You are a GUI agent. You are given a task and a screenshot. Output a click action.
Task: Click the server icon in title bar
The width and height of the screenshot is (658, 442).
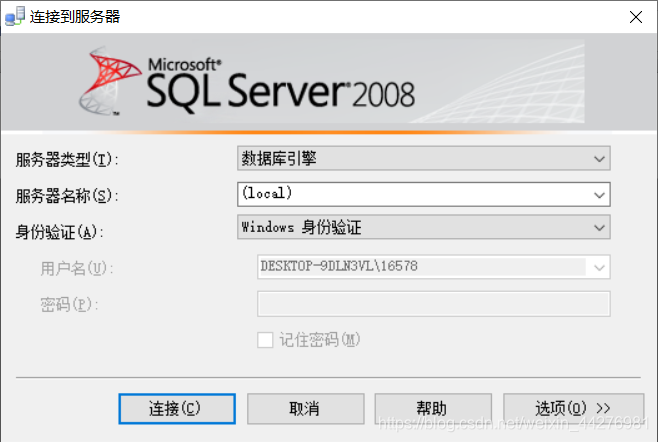[x=15, y=16]
